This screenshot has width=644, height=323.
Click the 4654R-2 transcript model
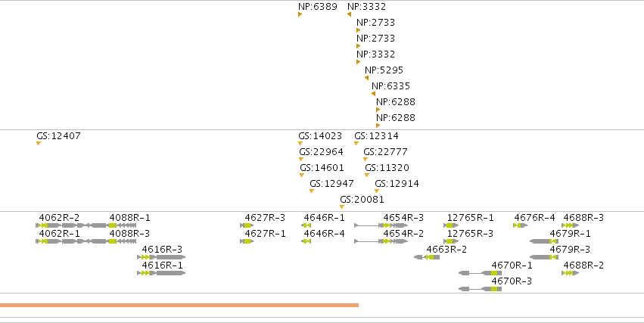point(381,241)
